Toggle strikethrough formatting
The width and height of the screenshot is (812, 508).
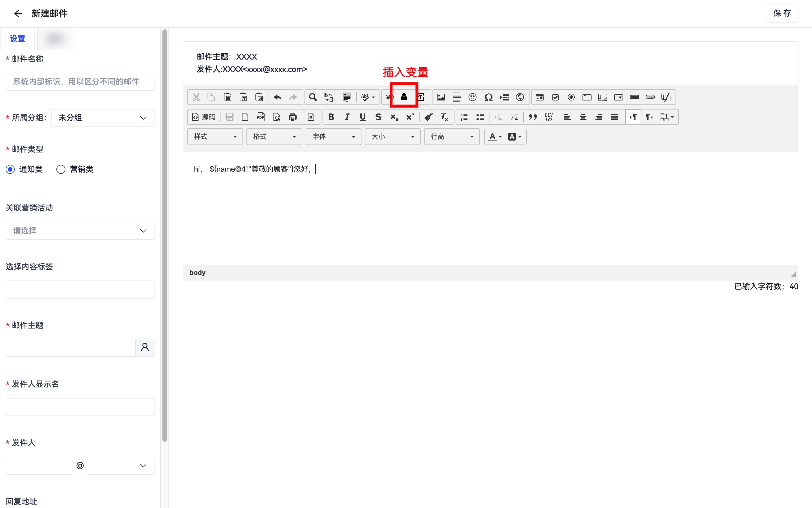click(378, 117)
